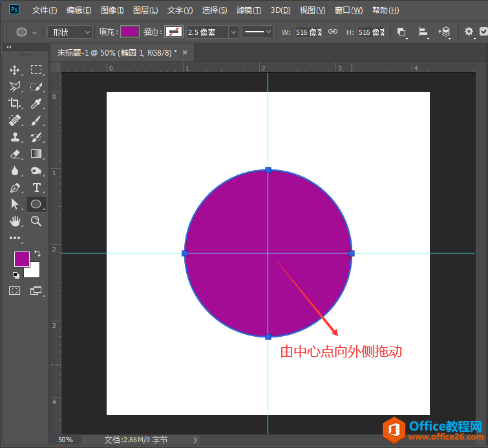Toggle Quick Mask mode

point(15,291)
